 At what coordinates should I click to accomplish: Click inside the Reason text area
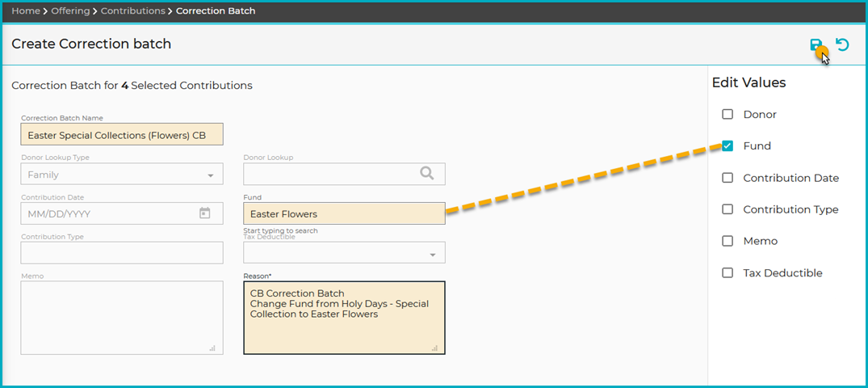click(344, 318)
